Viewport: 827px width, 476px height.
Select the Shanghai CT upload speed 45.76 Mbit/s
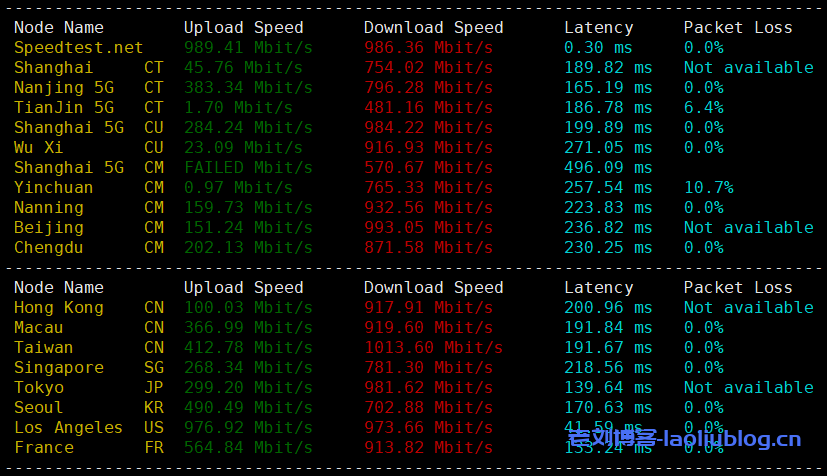point(243,68)
